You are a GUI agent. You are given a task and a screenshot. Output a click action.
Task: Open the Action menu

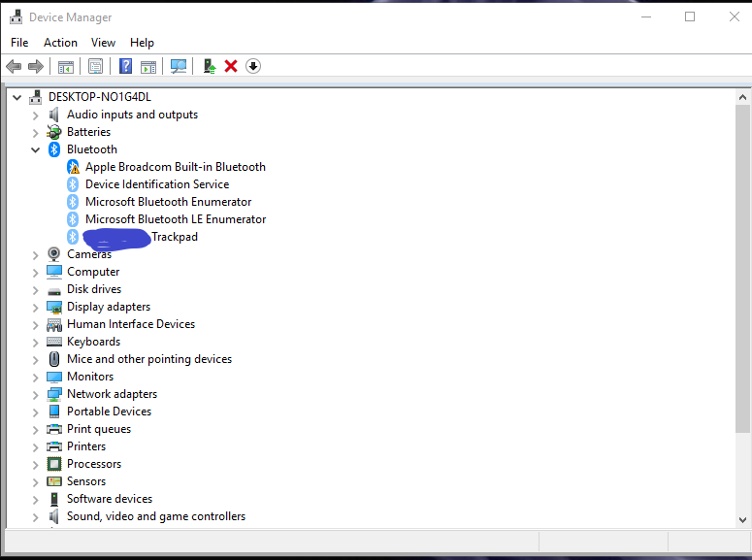60,43
